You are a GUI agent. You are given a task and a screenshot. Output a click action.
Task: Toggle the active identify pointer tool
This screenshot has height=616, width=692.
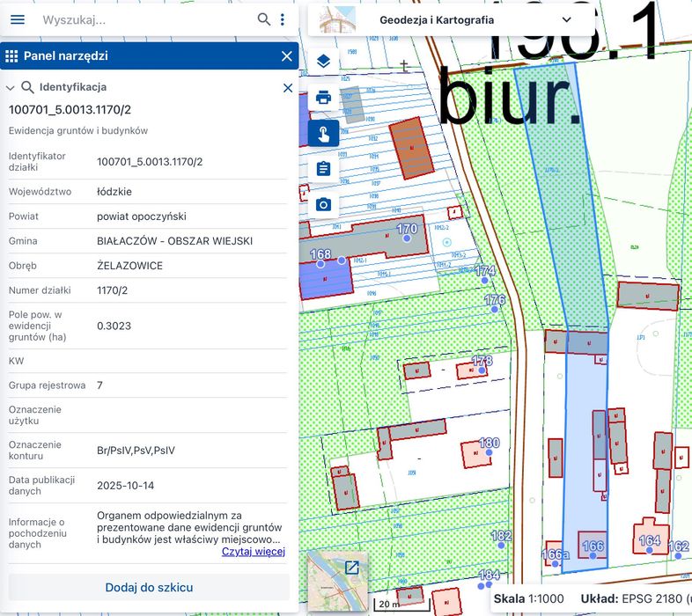pos(323,134)
